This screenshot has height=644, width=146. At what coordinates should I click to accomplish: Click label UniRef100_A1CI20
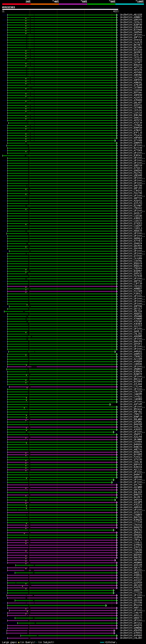(131, 469)
